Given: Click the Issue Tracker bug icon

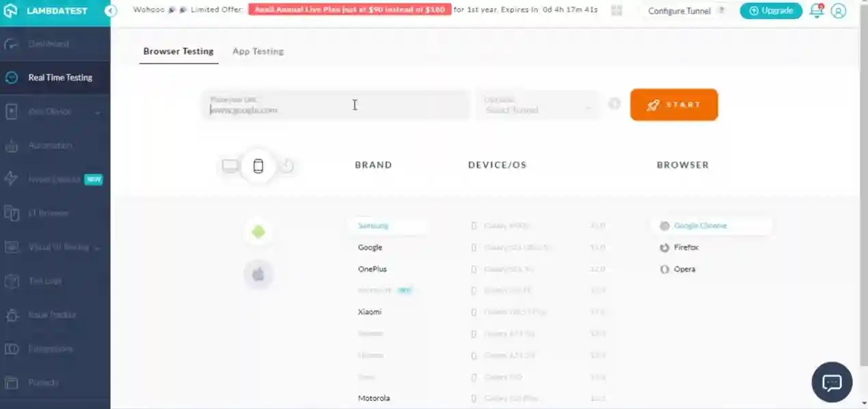Looking at the screenshot, I should [x=12, y=315].
